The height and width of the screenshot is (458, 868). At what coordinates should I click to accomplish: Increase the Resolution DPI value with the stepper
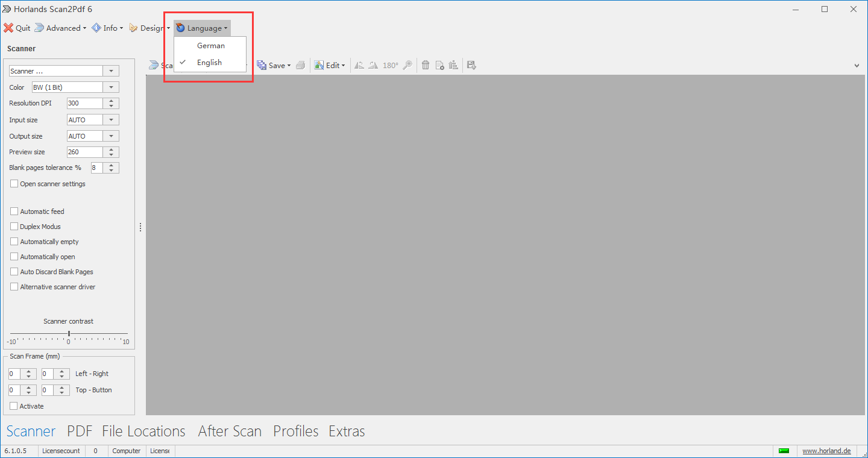110,100
